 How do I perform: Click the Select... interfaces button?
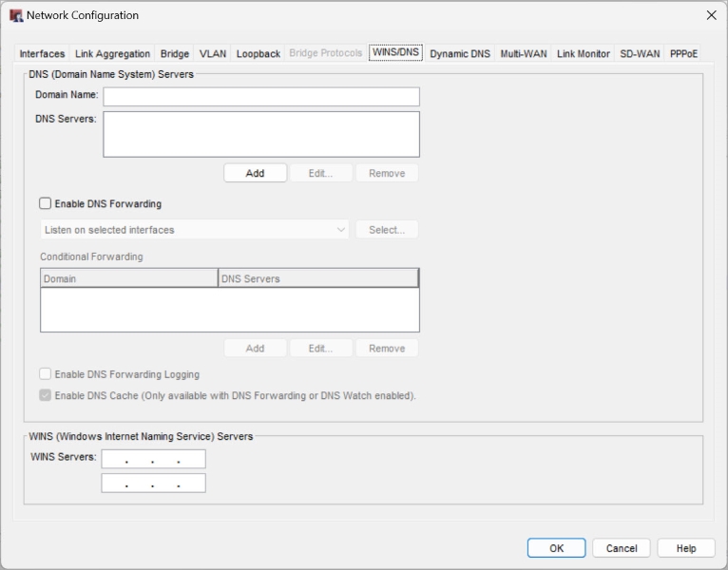click(387, 230)
